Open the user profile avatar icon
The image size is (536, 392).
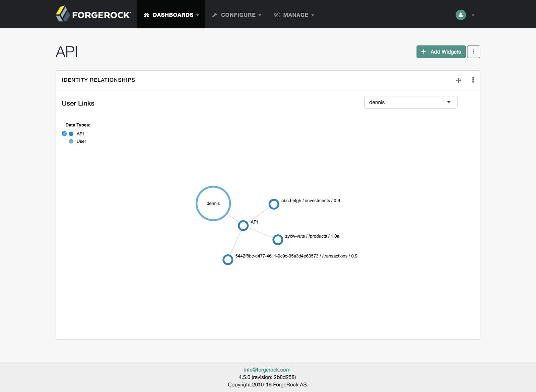pyautogui.click(x=461, y=15)
